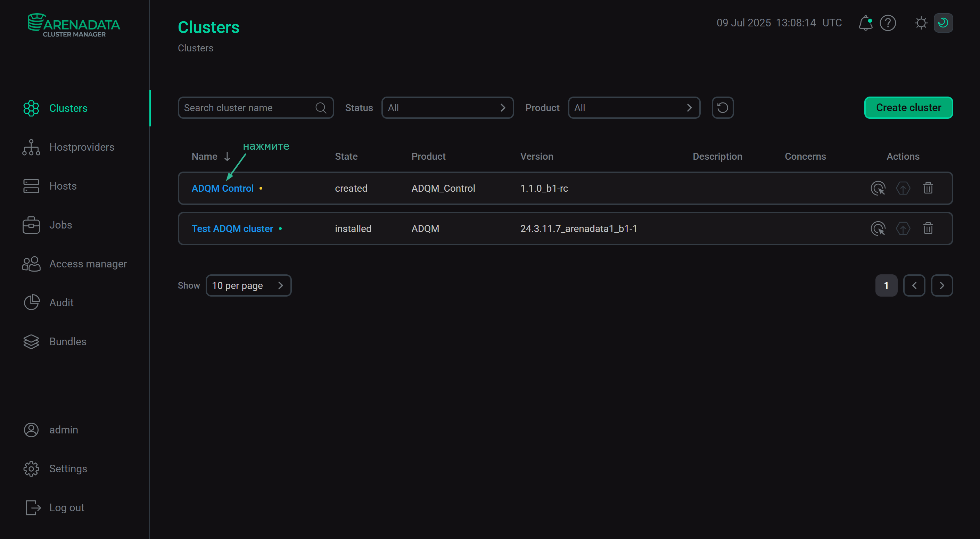
Task: Toggle Name column sort order arrow
Action: pos(227,156)
